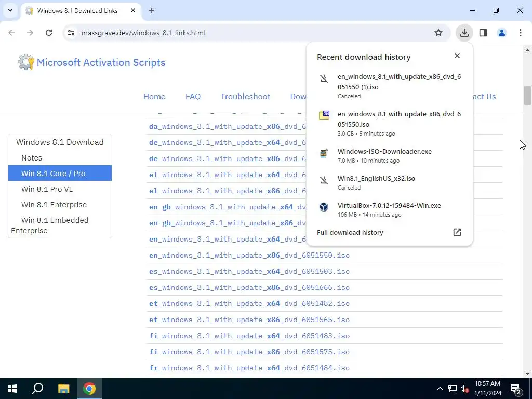Image resolution: width=532 pixels, height=399 pixels.
Task: Click the VirtualBox installer icon
Action: point(324,207)
